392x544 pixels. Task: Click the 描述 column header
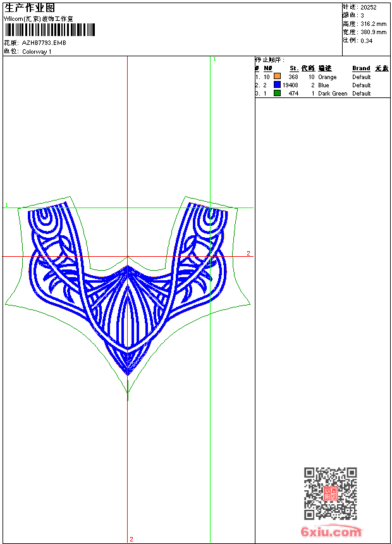click(x=325, y=68)
